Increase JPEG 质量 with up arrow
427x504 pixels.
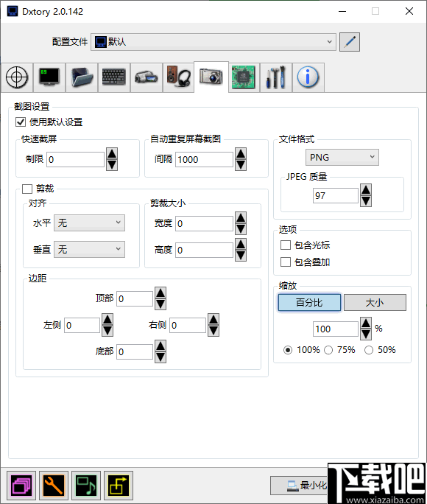[x=366, y=189]
